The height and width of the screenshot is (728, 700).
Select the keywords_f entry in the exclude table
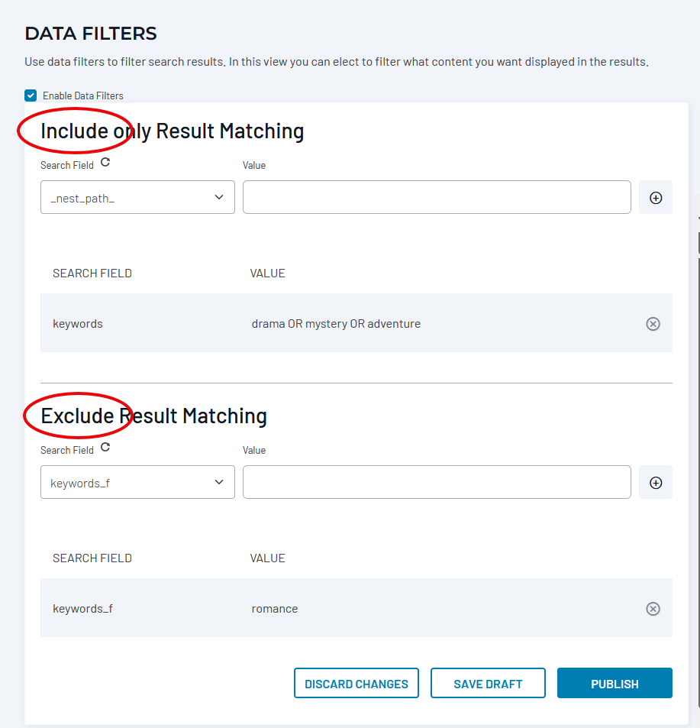[82, 609]
